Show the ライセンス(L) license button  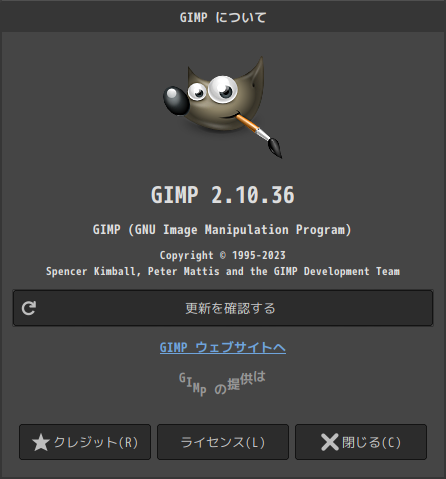[x=223, y=442]
